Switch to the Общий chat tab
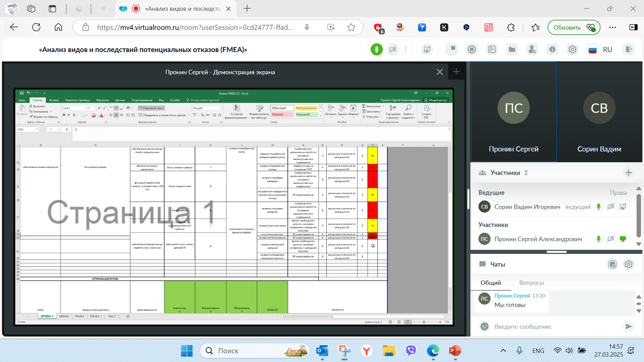Viewport: 644px width, 362px height. click(491, 283)
